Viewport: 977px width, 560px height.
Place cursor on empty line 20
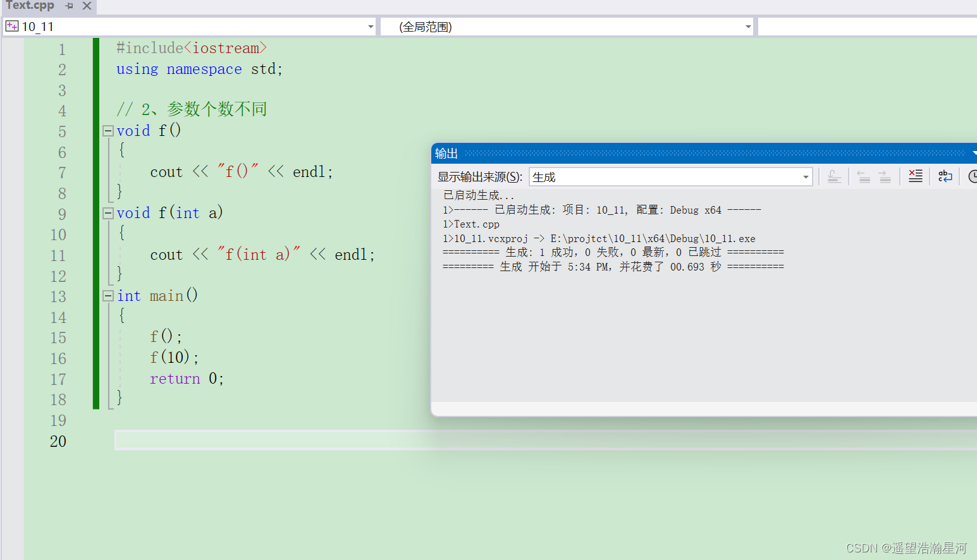545,440
